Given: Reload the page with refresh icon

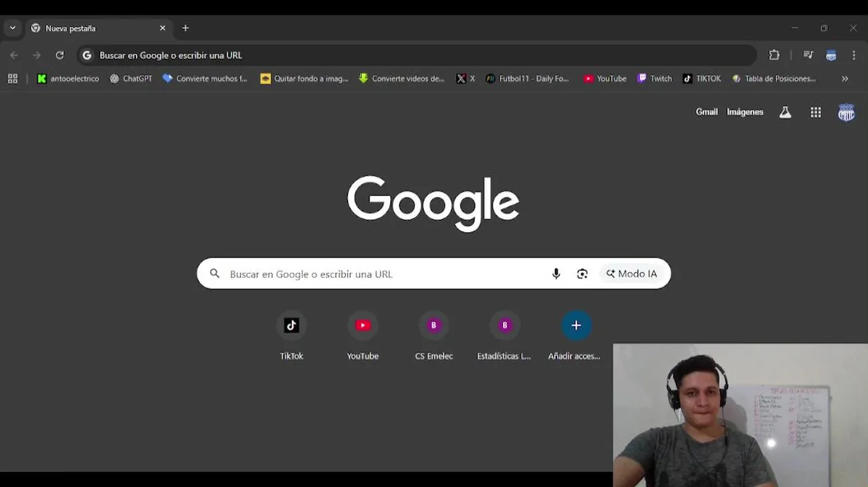Looking at the screenshot, I should [59, 55].
